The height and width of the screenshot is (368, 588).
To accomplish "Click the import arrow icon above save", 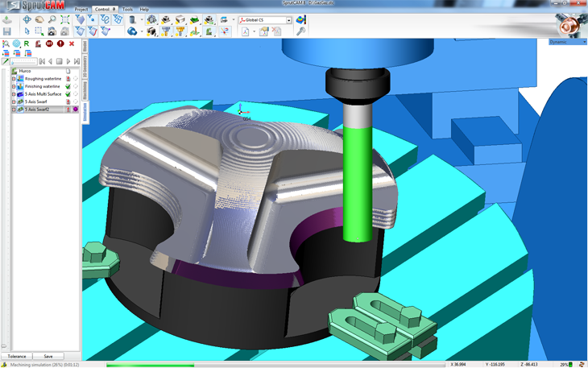I will [x=7, y=19].
